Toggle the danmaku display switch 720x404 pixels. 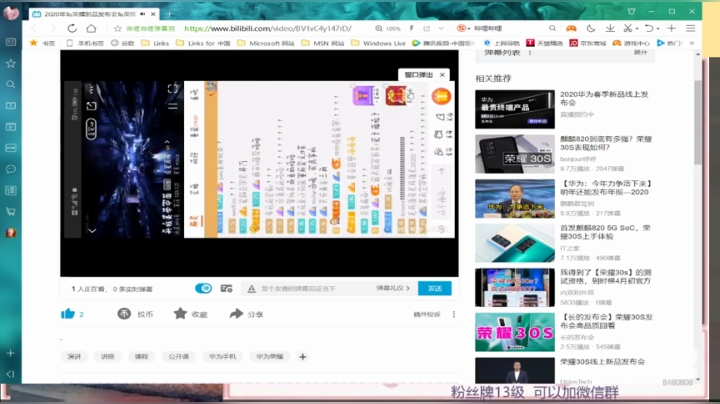tap(203, 288)
